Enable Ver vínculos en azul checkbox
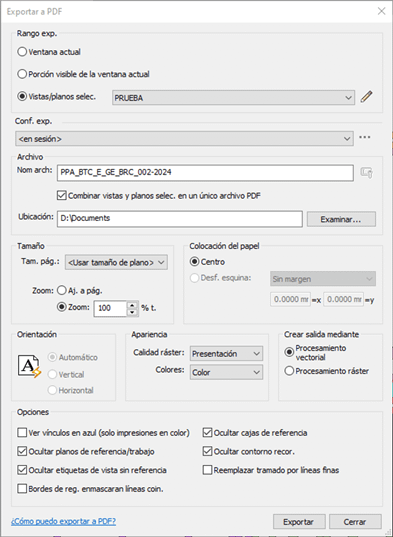 click(x=22, y=433)
